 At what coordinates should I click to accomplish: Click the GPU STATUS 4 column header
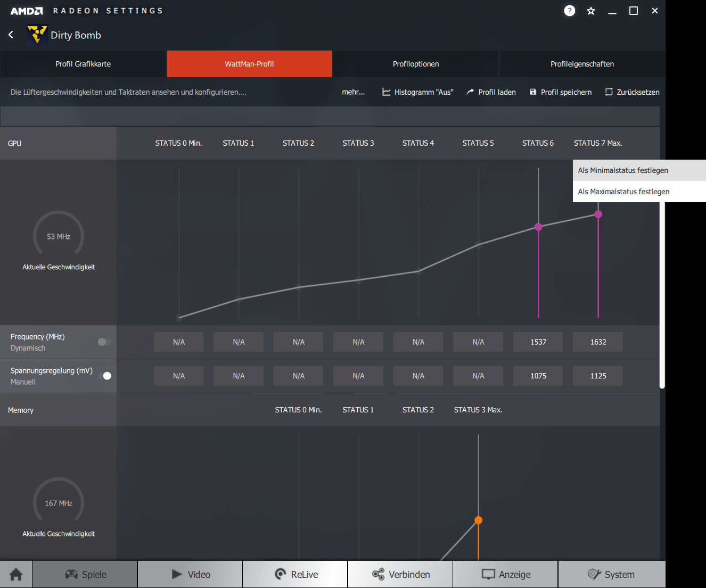click(418, 143)
